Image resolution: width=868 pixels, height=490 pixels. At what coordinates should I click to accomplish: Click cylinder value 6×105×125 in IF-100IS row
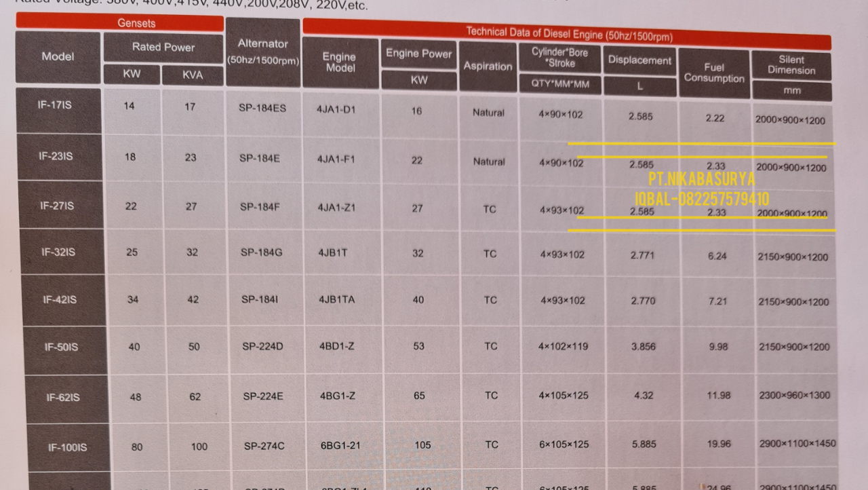pyautogui.click(x=564, y=445)
